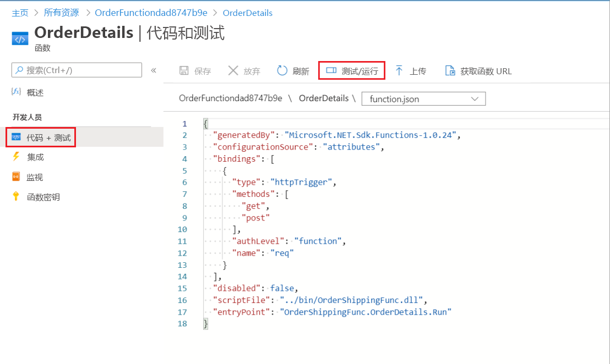
Task: Click the "configurationSource" key
Action: tap(263, 146)
